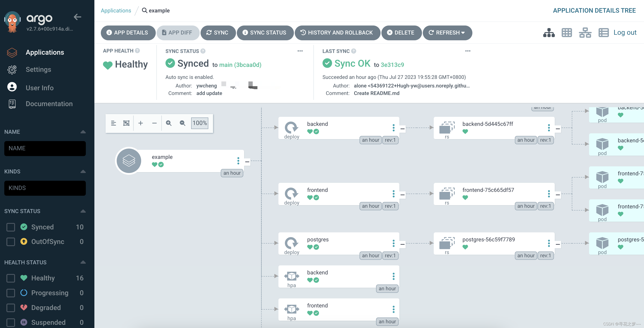Screen dimensions: 644x328
Task: Click the NAME filter input
Action: tap(45, 148)
